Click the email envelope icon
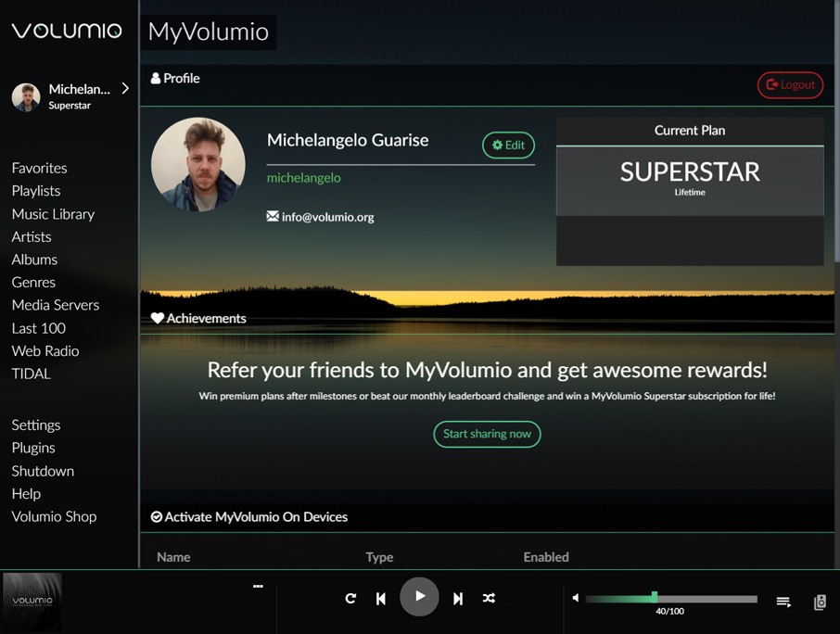 273,216
